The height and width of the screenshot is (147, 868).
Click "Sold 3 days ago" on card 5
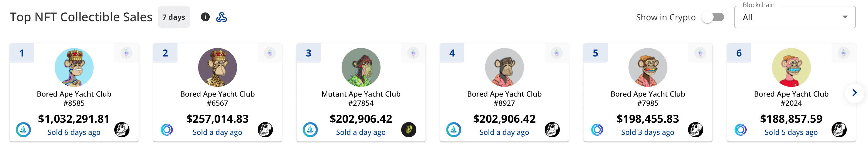tap(648, 132)
